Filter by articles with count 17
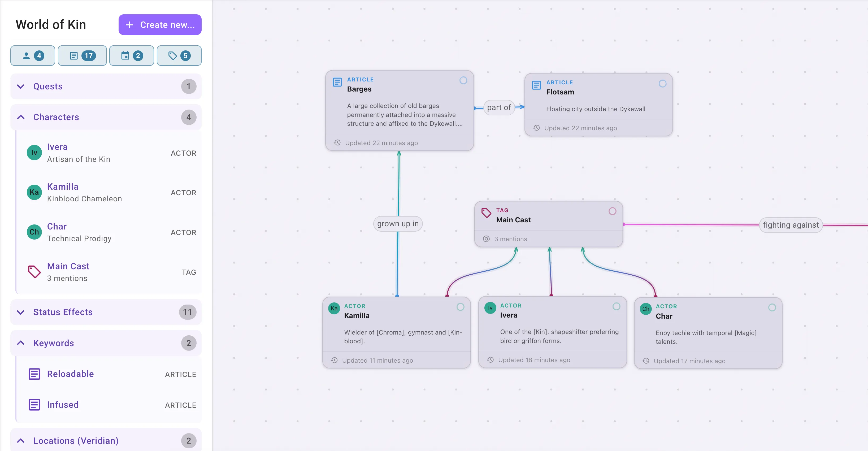Image resolution: width=868 pixels, height=451 pixels. pyautogui.click(x=82, y=56)
